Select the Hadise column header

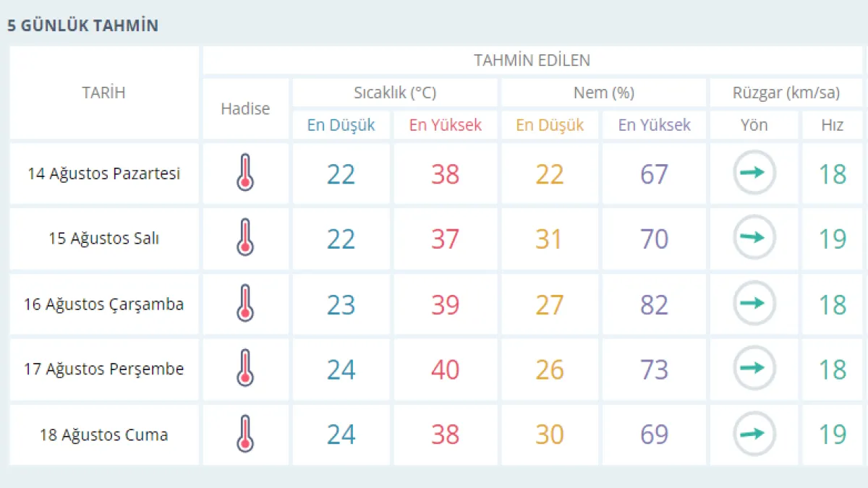tap(245, 108)
